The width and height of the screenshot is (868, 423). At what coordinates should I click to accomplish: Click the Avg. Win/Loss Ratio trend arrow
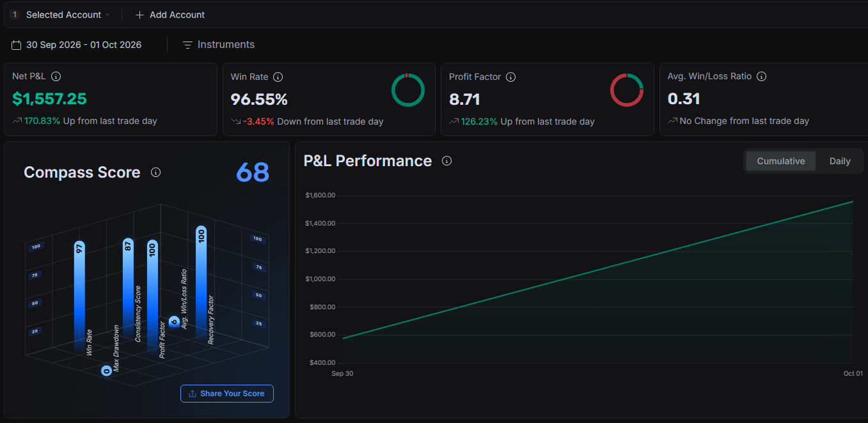pos(672,121)
